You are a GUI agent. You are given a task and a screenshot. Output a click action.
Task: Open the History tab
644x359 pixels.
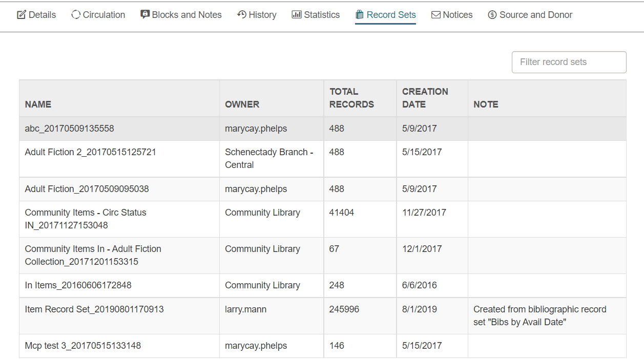pos(261,14)
